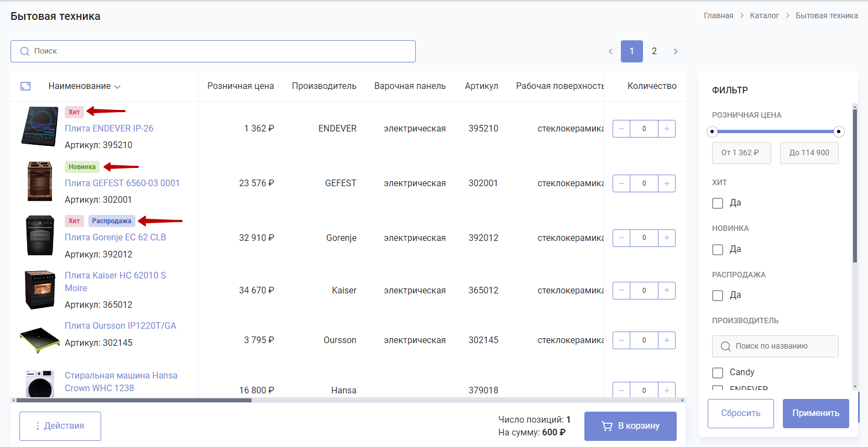
Task: Open the Плита Oursson IP1220T/GA link
Action: pyautogui.click(x=121, y=325)
